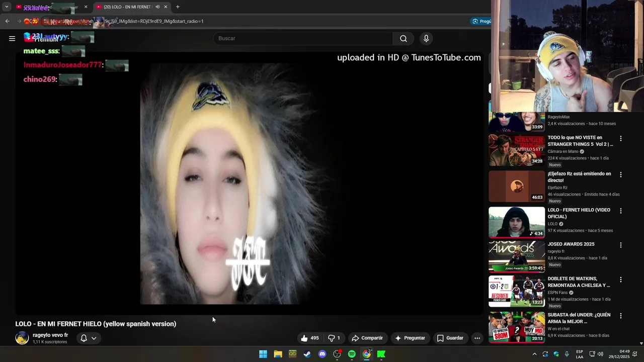Open Windows Start menu
This screenshot has width=644, height=362.
pyautogui.click(x=263, y=354)
